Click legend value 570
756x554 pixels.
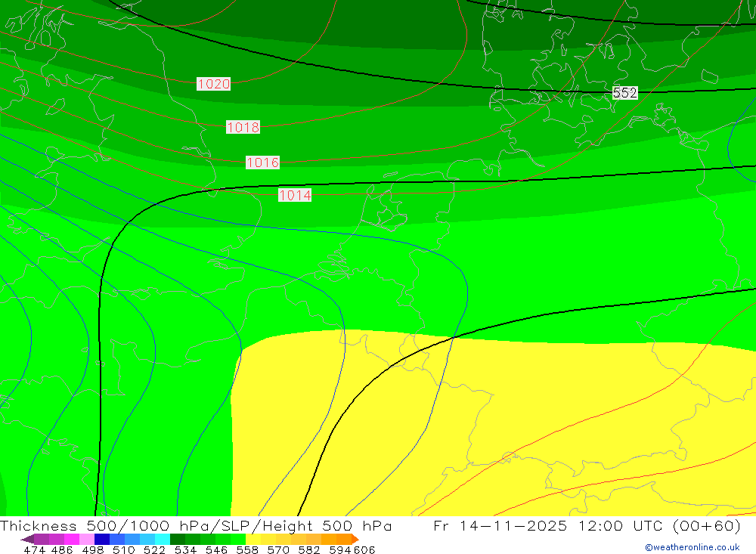click(x=277, y=549)
